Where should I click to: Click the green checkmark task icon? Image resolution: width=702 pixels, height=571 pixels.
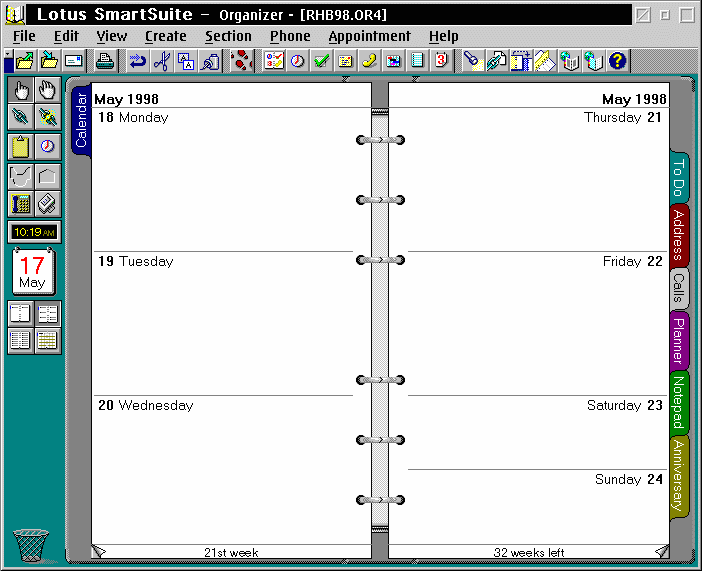321,61
